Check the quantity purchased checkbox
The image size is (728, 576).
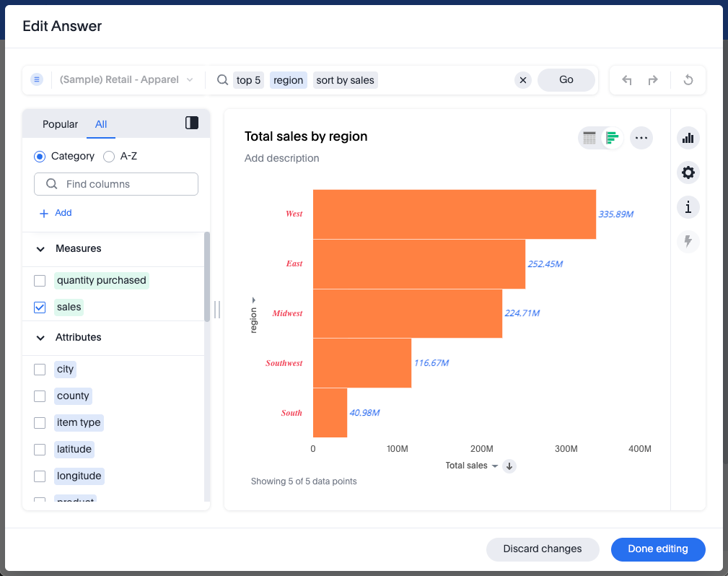tap(40, 280)
